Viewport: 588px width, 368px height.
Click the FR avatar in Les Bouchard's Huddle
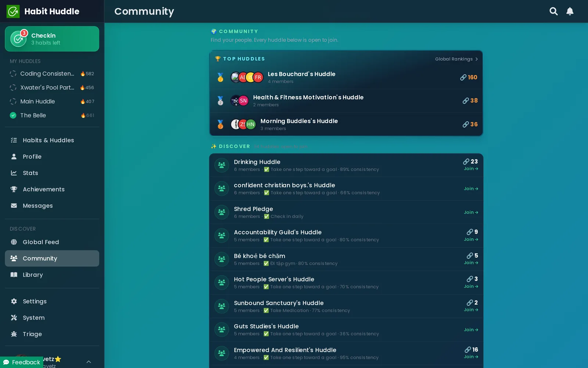tap(258, 77)
